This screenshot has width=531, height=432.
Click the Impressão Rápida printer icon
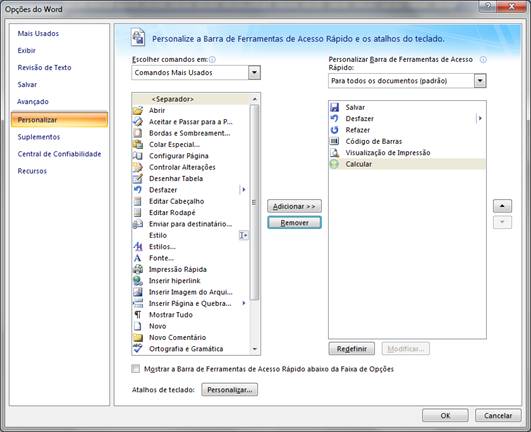pos(137,269)
